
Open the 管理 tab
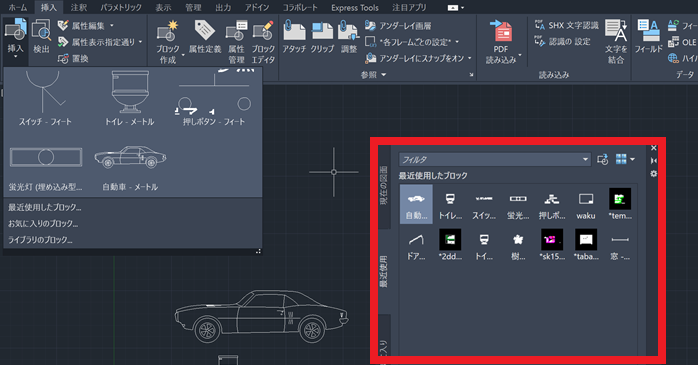click(x=193, y=8)
